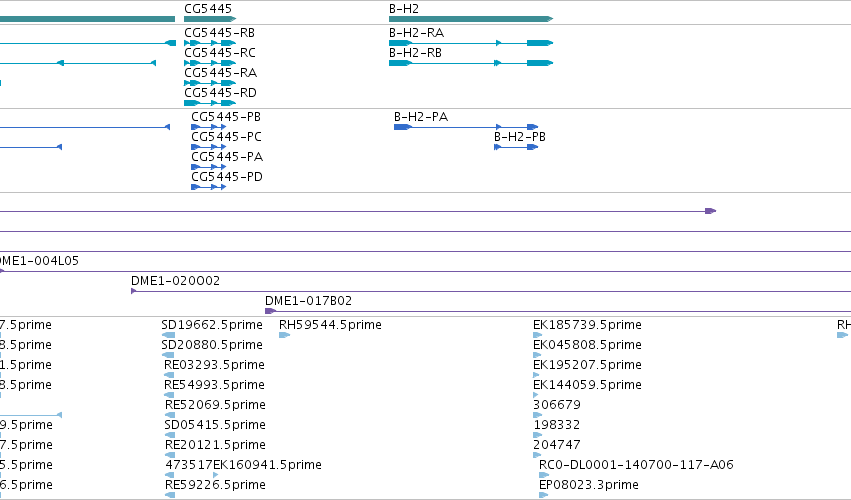Select clone RC0-DL0001-140700-117-A06
Viewport: 851px width, 500px height.
click(x=636, y=465)
